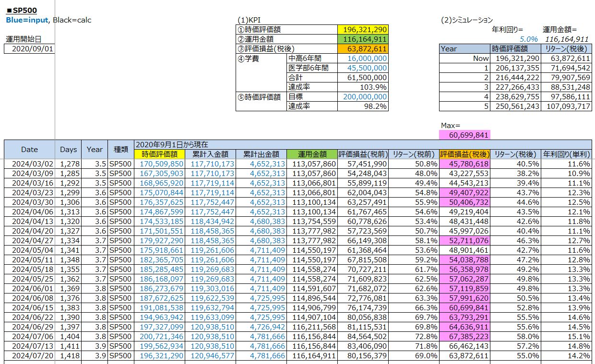This screenshot has height=364, width=595.
Task: Select the green ②運用金額 KPI value cell
Action: (x=363, y=39)
